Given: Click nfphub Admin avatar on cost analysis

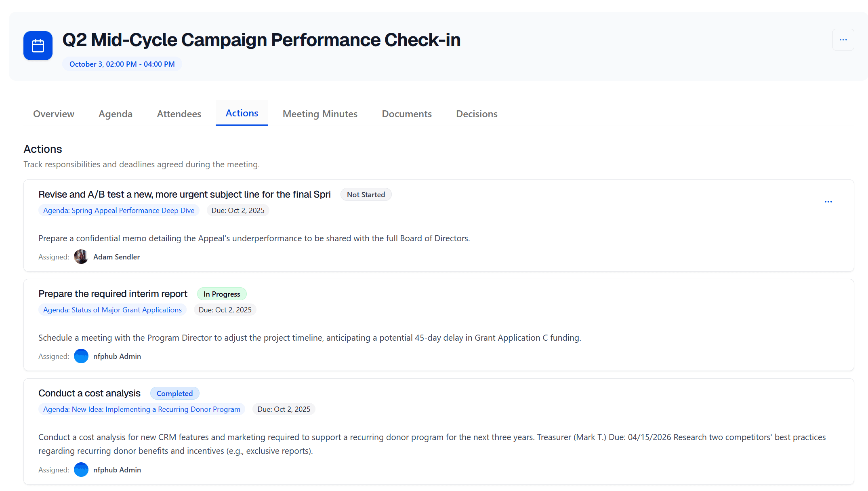Looking at the screenshot, I should pos(81,470).
